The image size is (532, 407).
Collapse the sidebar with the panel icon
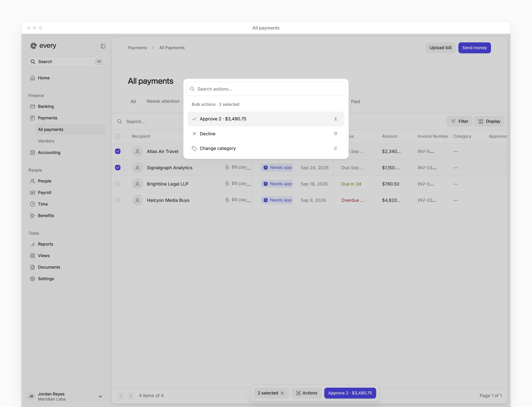click(x=103, y=46)
